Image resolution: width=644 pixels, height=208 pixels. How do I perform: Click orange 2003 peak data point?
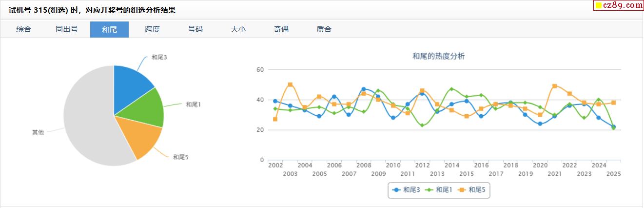290,84
